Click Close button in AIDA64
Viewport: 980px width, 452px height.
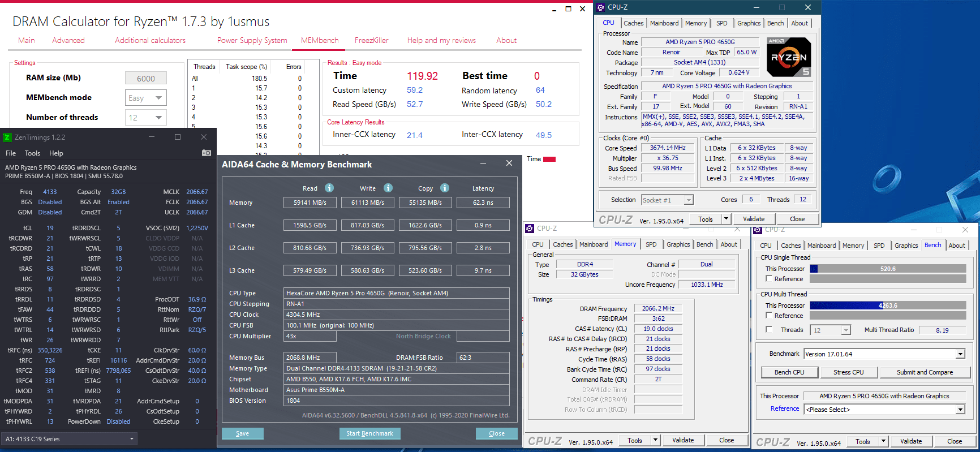click(x=496, y=433)
